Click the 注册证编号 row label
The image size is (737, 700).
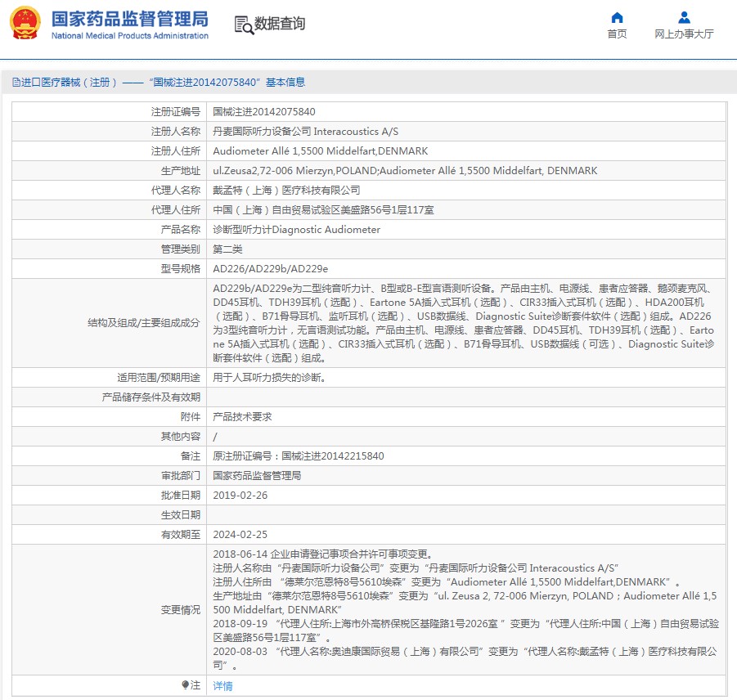point(175,112)
